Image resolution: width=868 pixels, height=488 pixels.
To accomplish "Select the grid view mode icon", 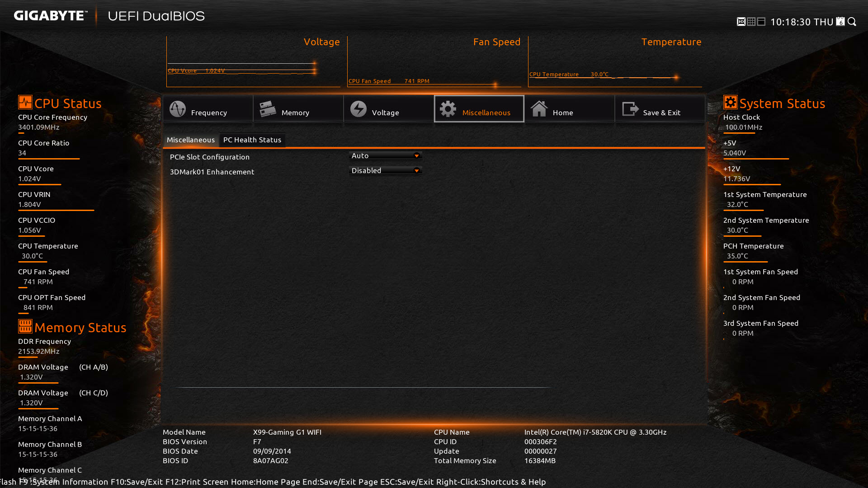I will [x=751, y=22].
